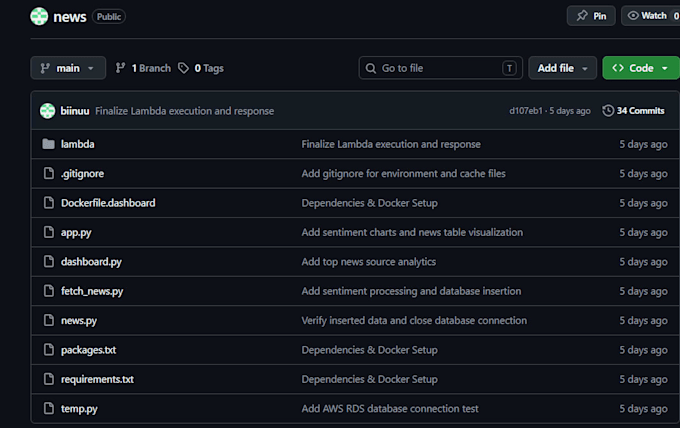Open lambda row's commit message link

coord(391,144)
